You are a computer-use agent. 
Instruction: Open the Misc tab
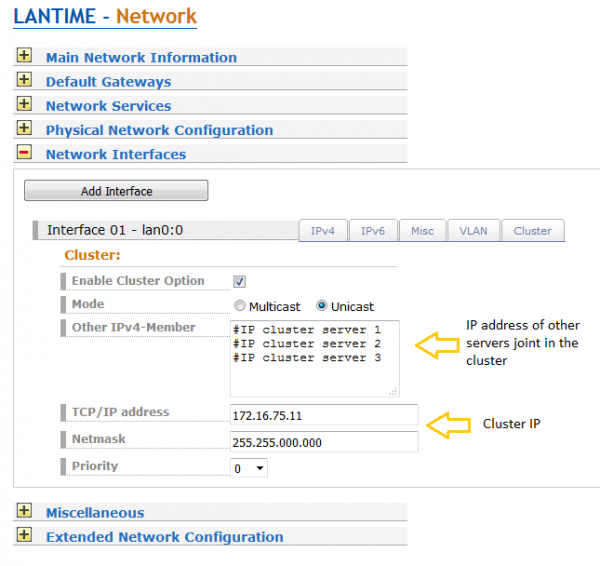tap(422, 231)
